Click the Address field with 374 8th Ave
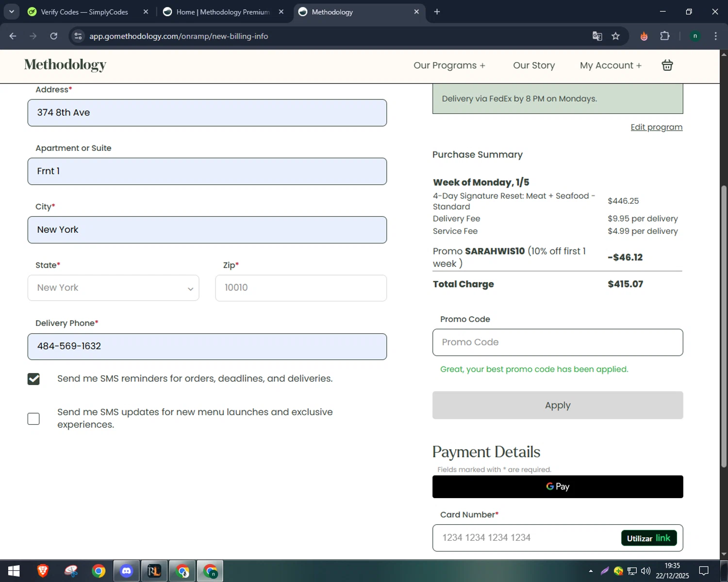Viewport: 728px width, 582px height. point(207,113)
